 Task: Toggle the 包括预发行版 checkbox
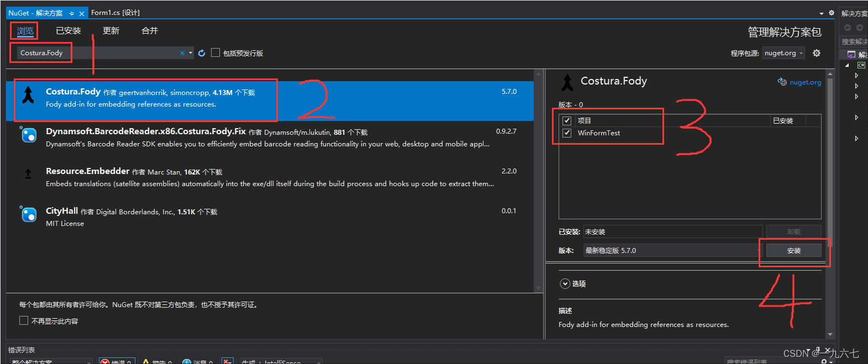coord(215,52)
